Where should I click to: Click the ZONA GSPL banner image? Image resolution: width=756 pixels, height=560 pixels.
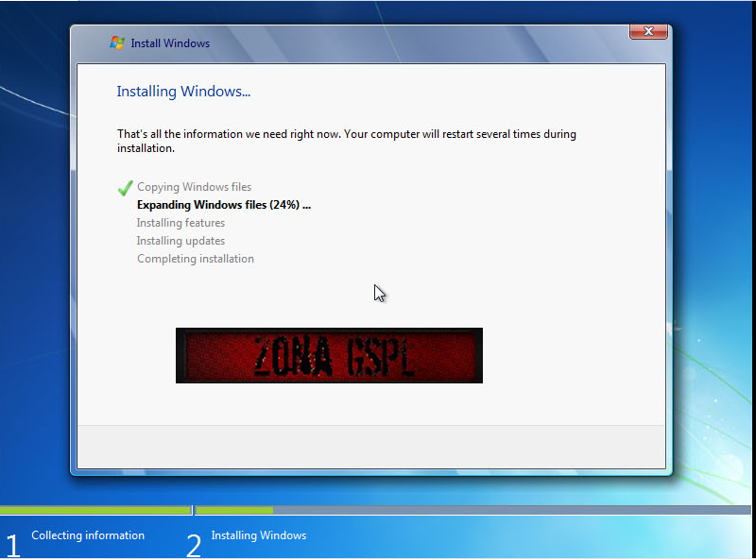coord(329,356)
